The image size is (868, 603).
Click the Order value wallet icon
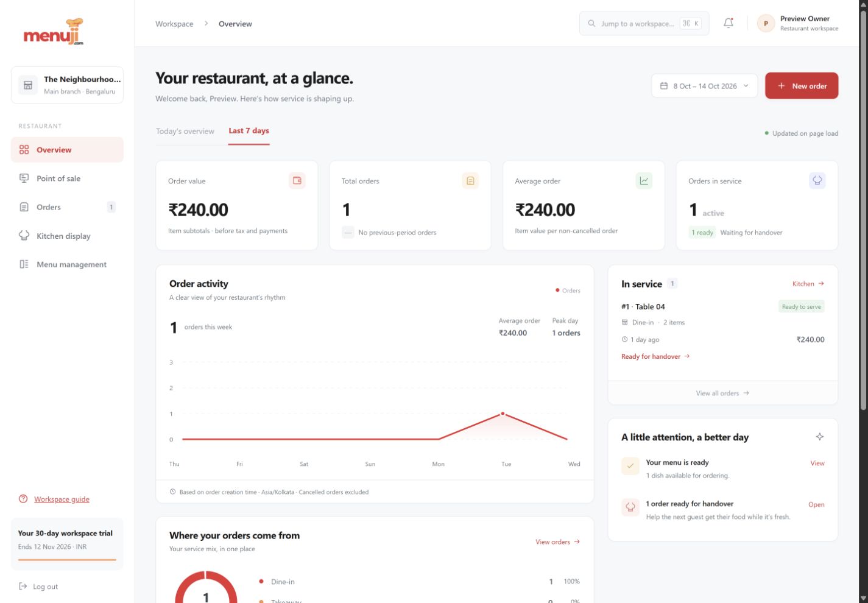[x=297, y=180]
